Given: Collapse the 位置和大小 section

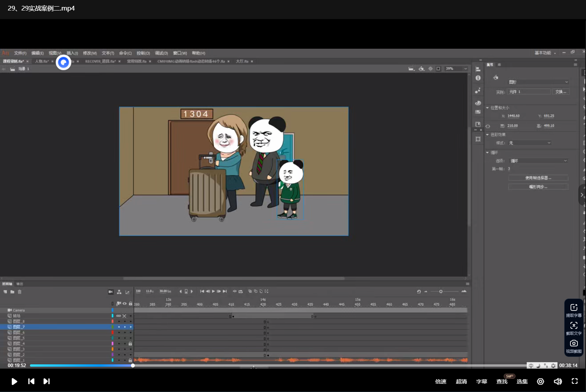Looking at the screenshot, I should (x=487, y=108).
